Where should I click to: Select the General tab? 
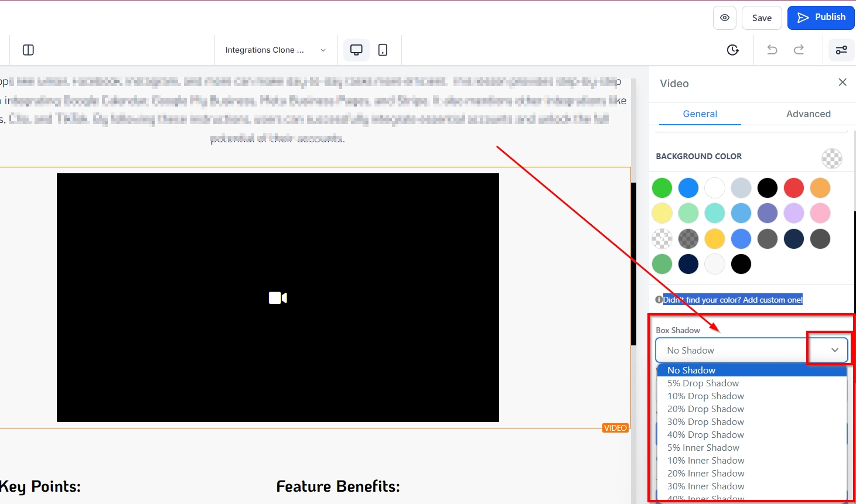pyautogui.click(x=700, y=114)
